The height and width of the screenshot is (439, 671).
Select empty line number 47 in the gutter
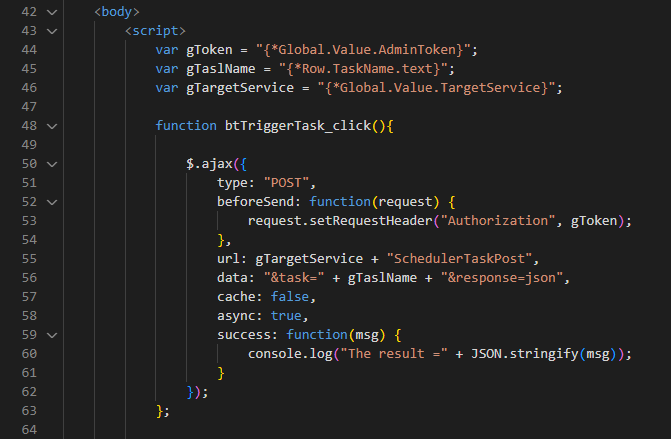pyautogui.click(x=29, y=107)
